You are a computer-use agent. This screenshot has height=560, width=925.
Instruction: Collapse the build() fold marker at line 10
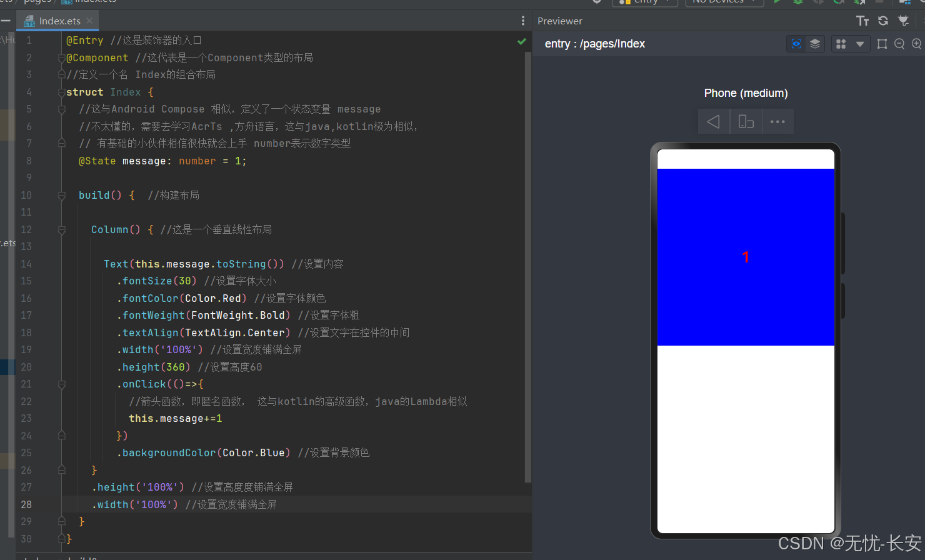61,195
